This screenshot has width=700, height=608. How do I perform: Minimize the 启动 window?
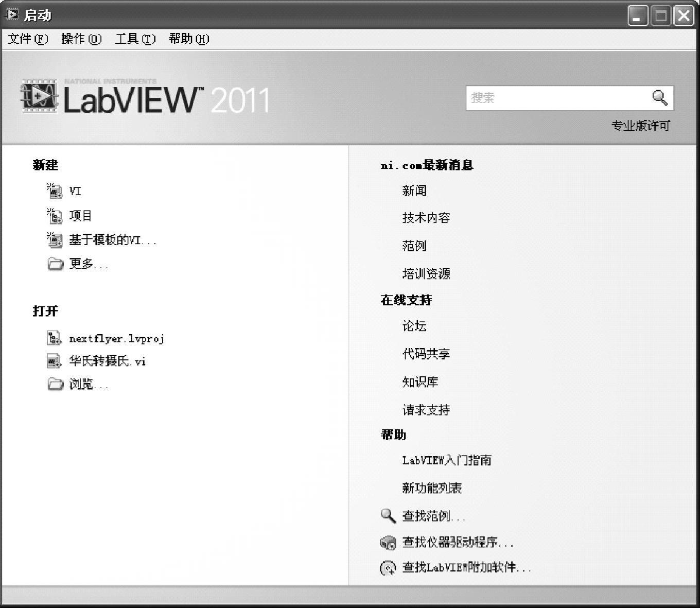point(638,15)
